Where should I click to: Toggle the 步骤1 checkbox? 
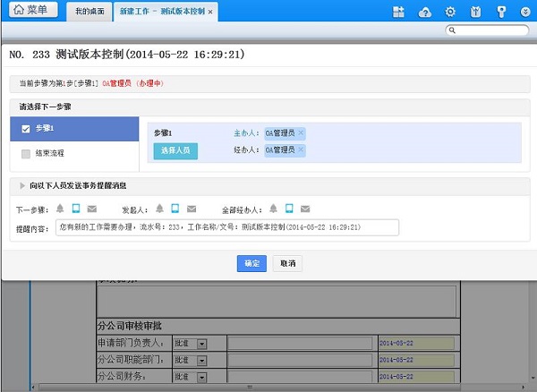[x=26, y=129]
